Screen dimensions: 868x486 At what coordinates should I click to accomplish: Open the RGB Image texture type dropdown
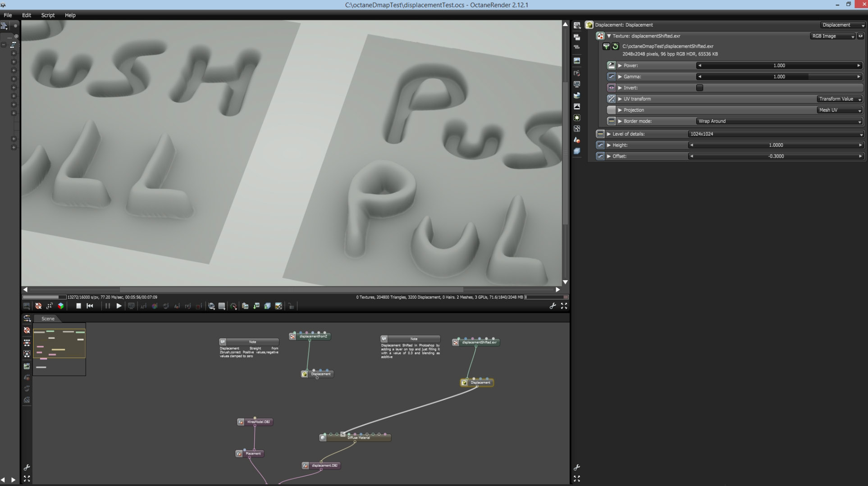pyautogui.click(x=832, y=36)
